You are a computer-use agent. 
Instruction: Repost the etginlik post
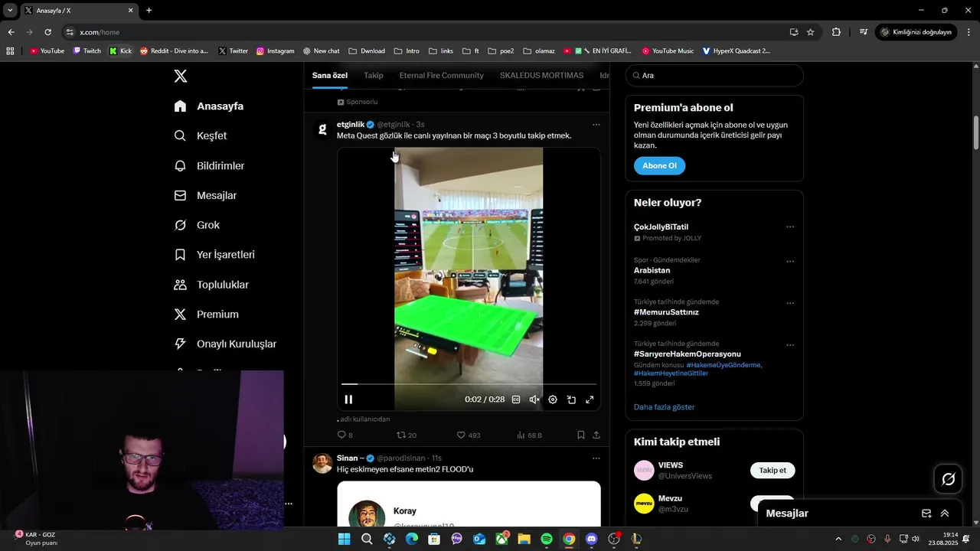point(406,435)
